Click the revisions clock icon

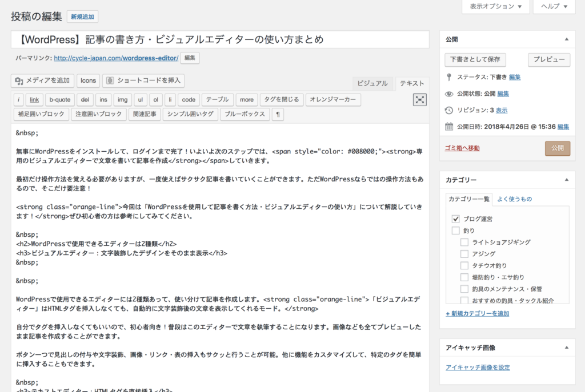pyautogui.click(x=449, y=110)
